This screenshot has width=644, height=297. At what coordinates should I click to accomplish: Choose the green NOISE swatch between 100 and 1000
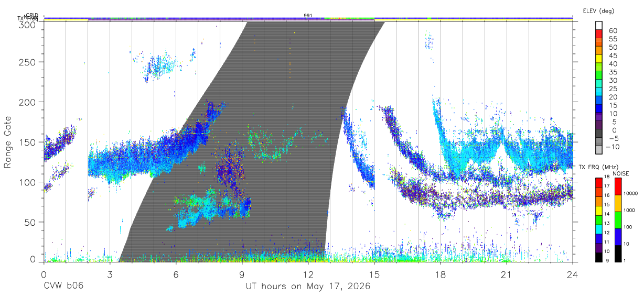(618, 219)
